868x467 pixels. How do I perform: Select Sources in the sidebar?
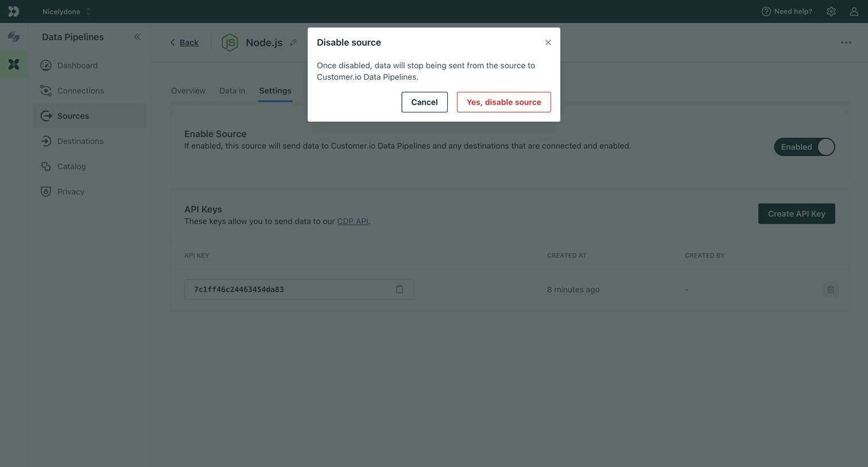pyautogui.click(x=90, y=116)
